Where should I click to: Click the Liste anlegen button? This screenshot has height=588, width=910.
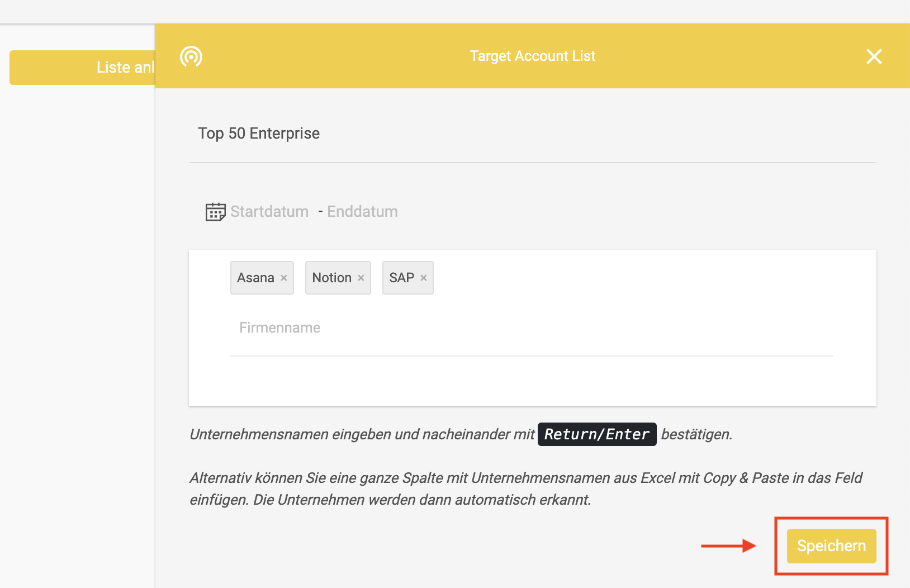click(x=82, y=68)
